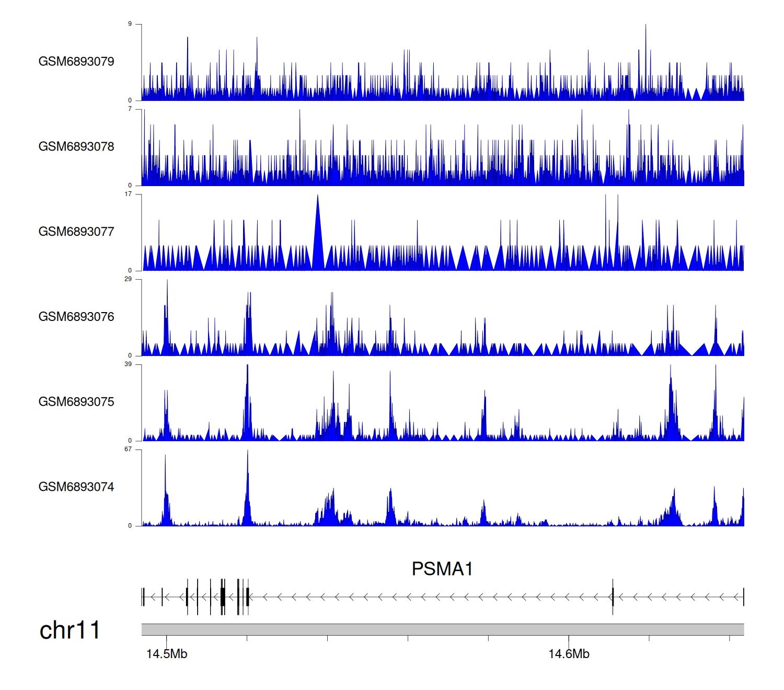Click the isolated PSMA1 exon near 14.61Mb
Viewport: 784px width, 690px height.
[613, 596]
